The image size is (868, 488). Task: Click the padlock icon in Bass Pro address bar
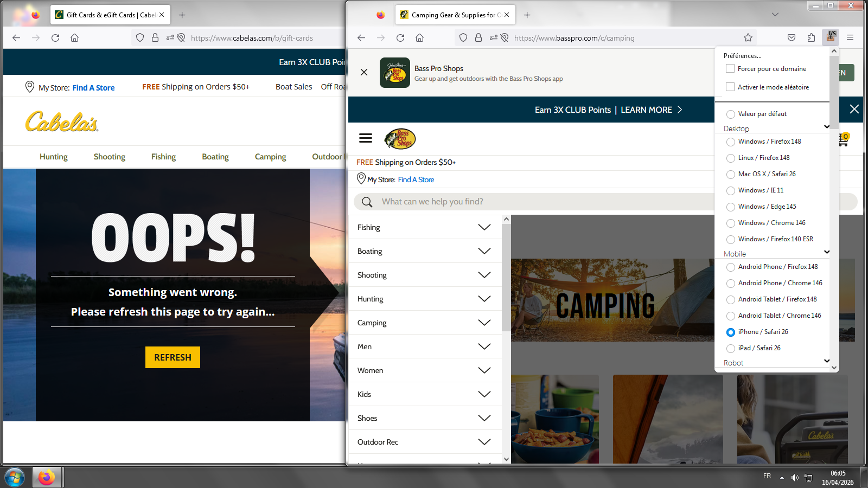pyautogui.click(x=478, y=37)
